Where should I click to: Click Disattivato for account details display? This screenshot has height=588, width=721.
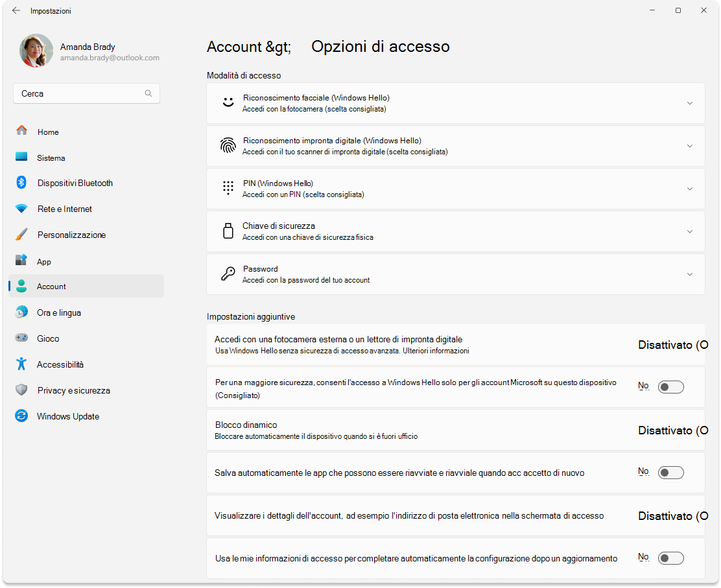coord(673,516)
